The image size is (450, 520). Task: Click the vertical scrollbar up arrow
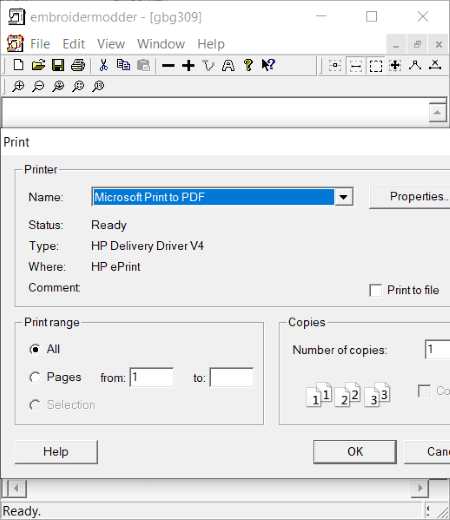coord(437,113)
